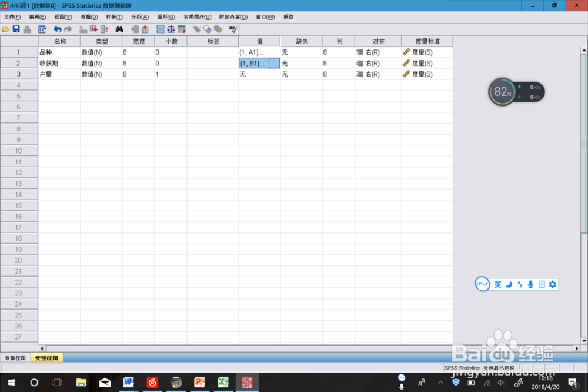Open the 窗口(W) menu
588x392 pixels.
265,17
